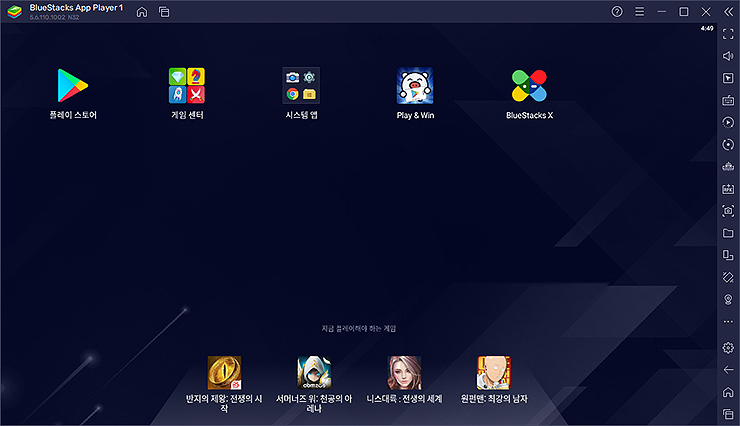Click the Home icon at sidebar bottom
740x426 pixels.
pyautogui.click(x=728, y=392)
